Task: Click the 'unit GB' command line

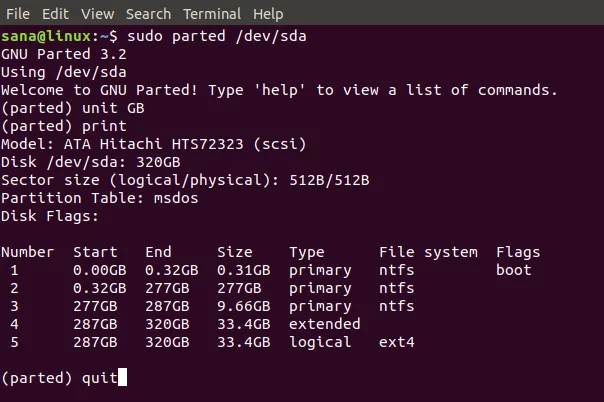Action: coord(73,108)
